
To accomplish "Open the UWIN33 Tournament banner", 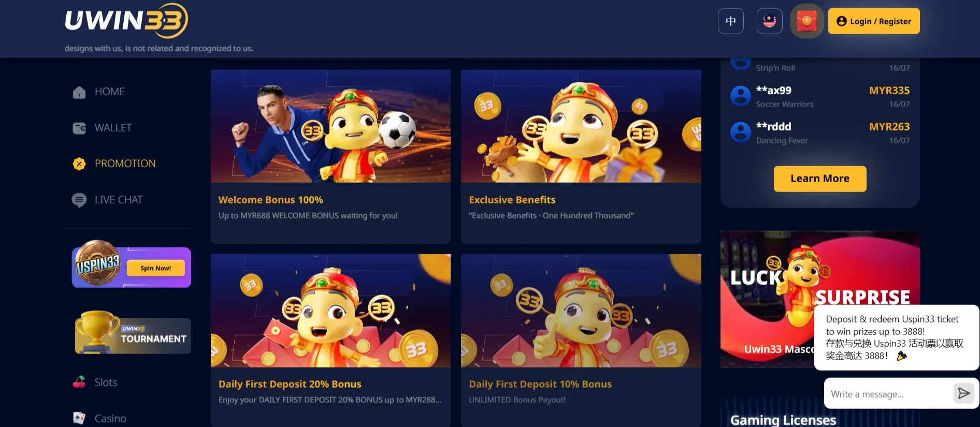I will click(x=133, y=332).
